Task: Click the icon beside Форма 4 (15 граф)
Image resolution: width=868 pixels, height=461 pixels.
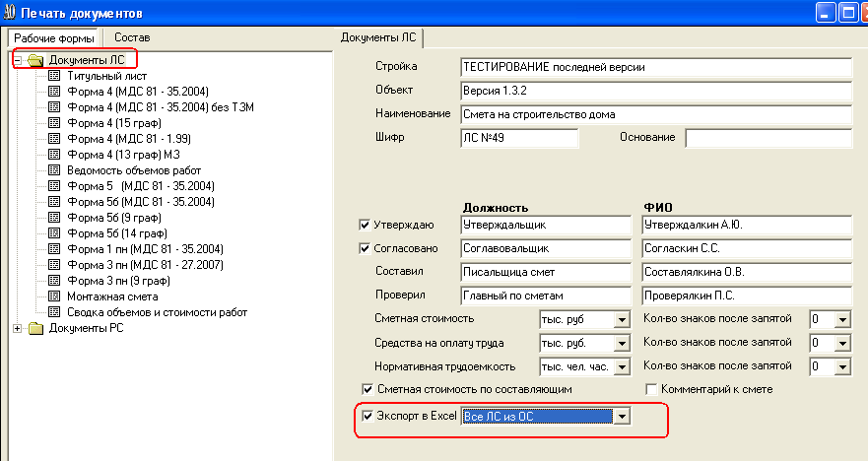Action: pyautogui.click(x=54, y=123)
